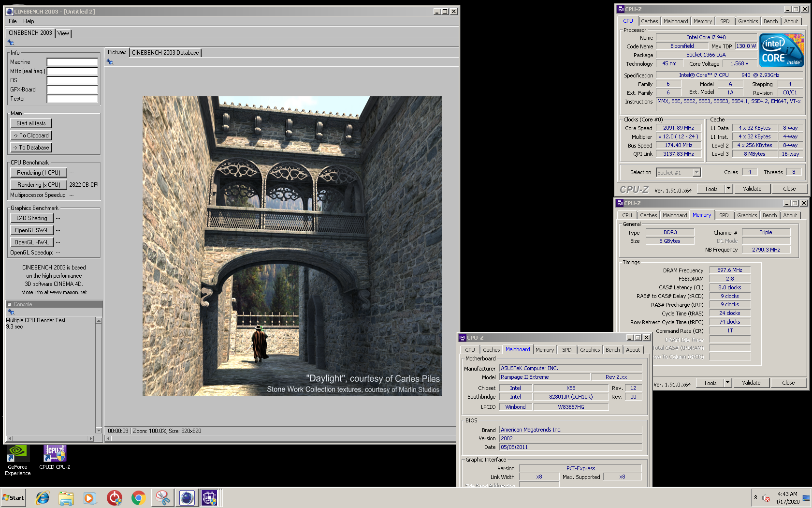Click the Tester input field
Viewport: 812px width, 508px height.
(72, 99)
